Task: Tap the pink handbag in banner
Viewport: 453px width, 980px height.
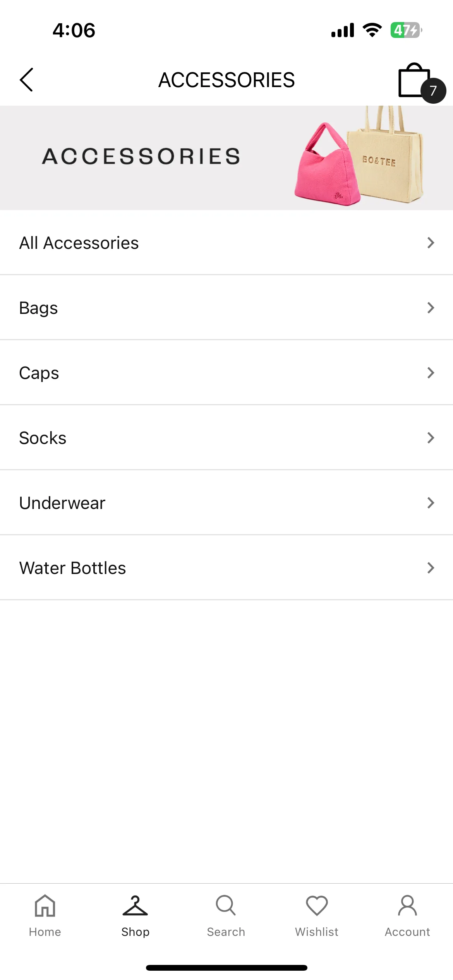Action: coord(327,164)
